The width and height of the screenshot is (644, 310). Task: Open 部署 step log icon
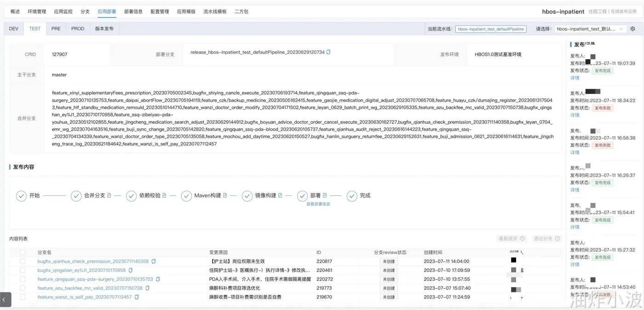325,195
